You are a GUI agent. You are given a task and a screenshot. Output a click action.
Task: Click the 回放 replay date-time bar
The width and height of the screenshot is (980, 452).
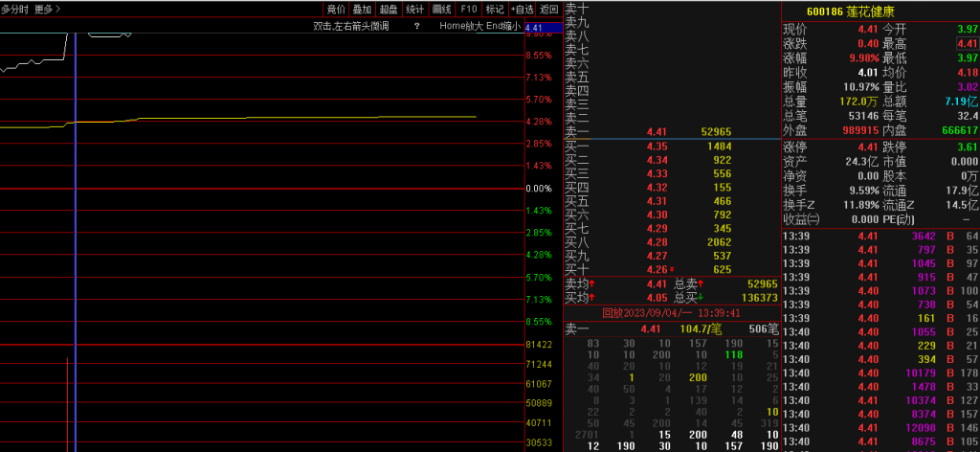coord(671,312)
